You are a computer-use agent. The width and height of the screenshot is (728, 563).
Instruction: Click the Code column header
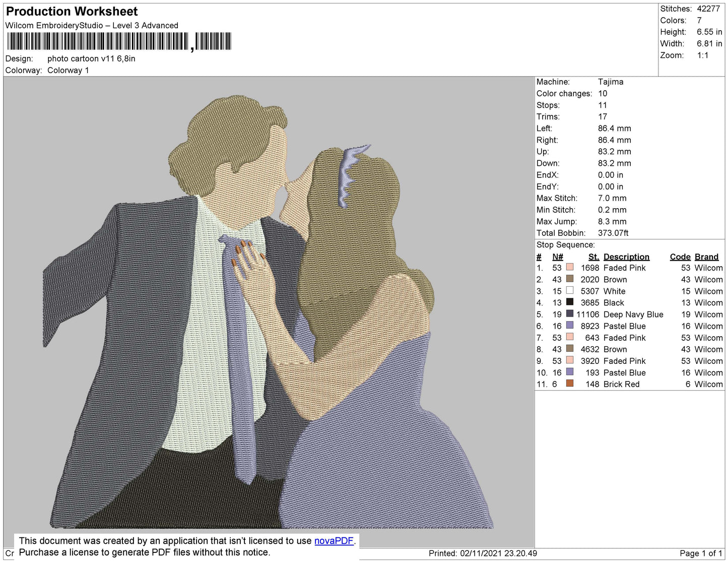pyautogui.click(x=680, y=257)
